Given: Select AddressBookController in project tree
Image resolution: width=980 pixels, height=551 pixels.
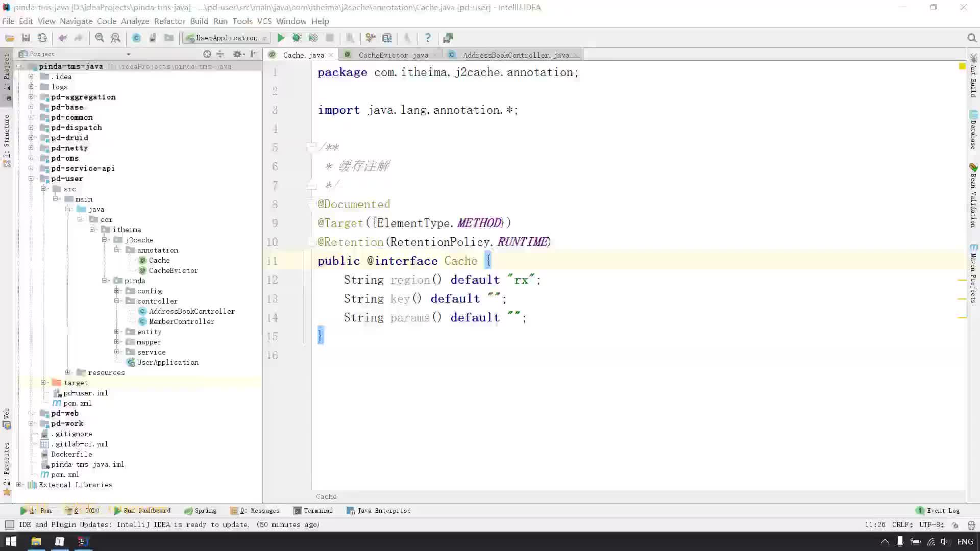Looking at the screenshot, I should [x=192, y=311].
